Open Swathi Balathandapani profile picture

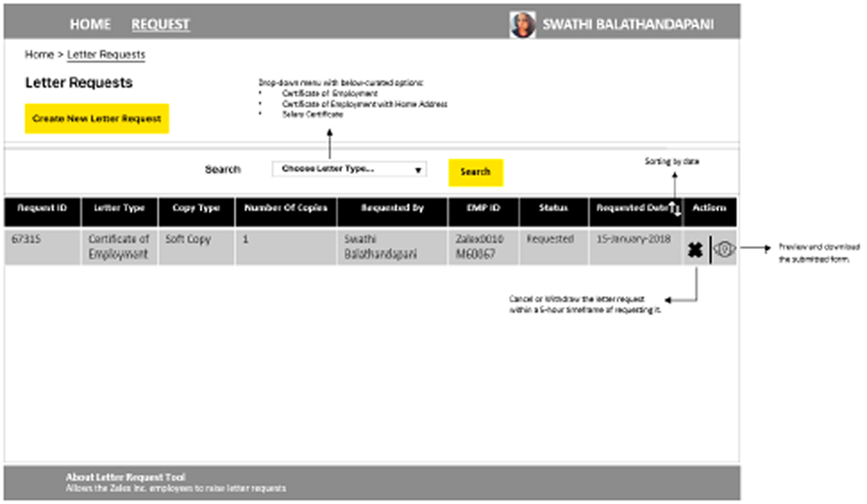(522, 24)
